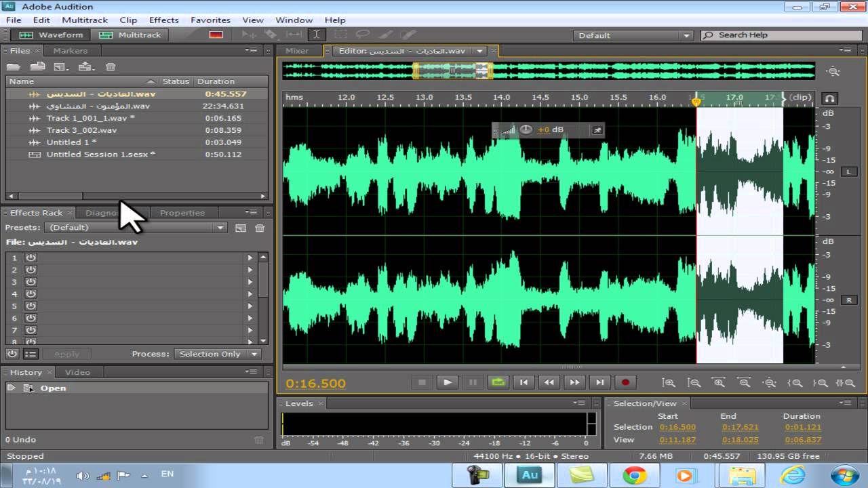Image resolution: width=868 pixels, height=488 pixels.
Task: Click the Fast Forward button
Action: tap(574, 382)
